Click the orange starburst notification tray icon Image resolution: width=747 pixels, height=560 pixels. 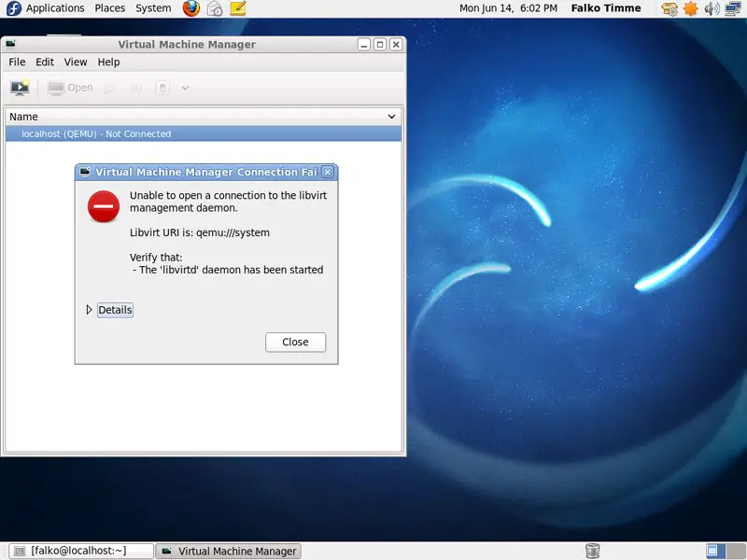(x=690, y=8)
